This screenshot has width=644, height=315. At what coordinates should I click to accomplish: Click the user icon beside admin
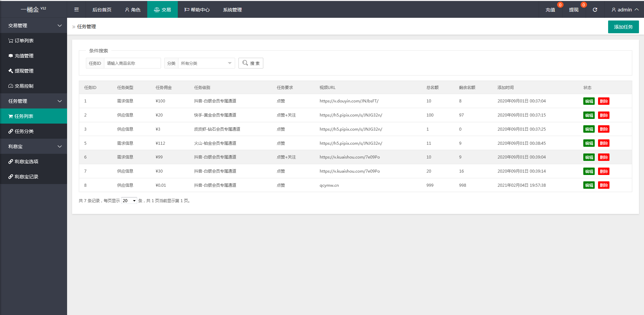tap(613, 10)
